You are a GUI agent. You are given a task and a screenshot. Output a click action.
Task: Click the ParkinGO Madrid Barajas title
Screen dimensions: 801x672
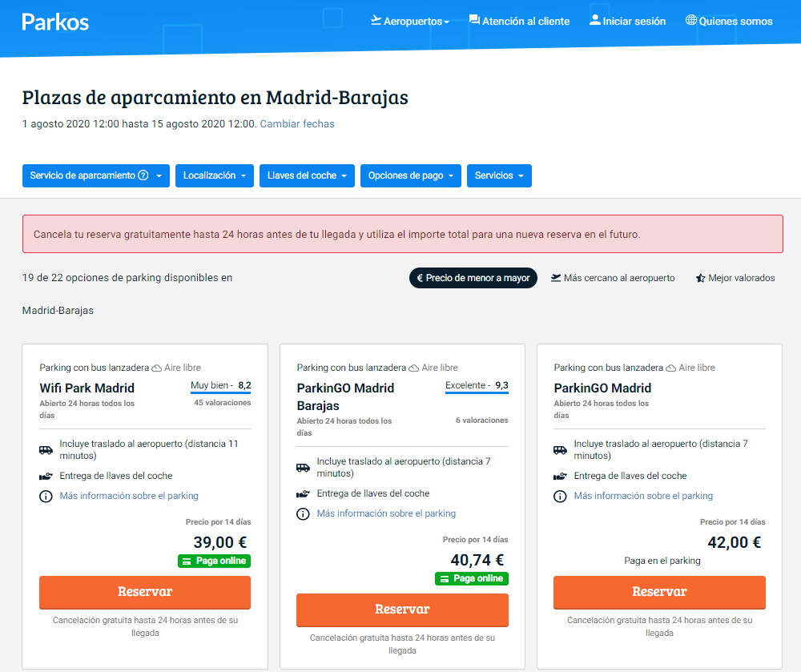click(x=345, y=396)
